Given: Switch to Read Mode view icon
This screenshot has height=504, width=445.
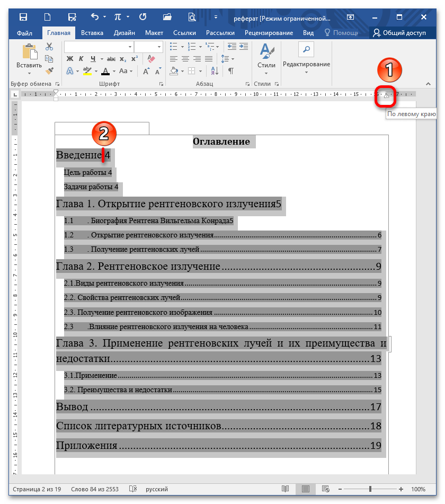Looking at the screenshot, I should [286, 489].
